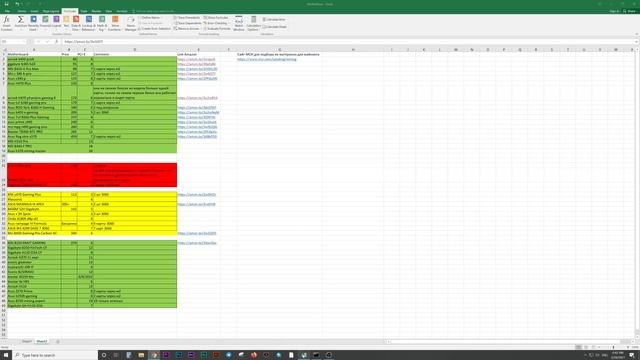Open Lookup & Reference functions

[x=89, y=23]
